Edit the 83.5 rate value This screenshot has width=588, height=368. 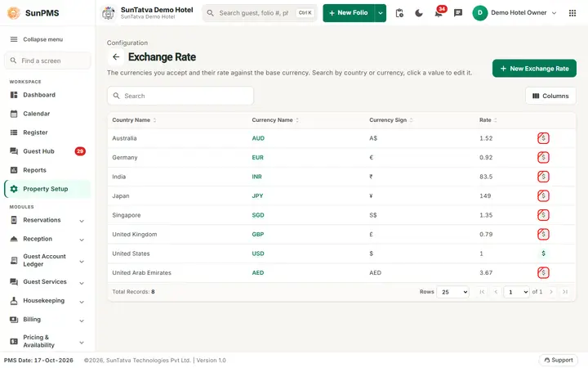(486, 177)
